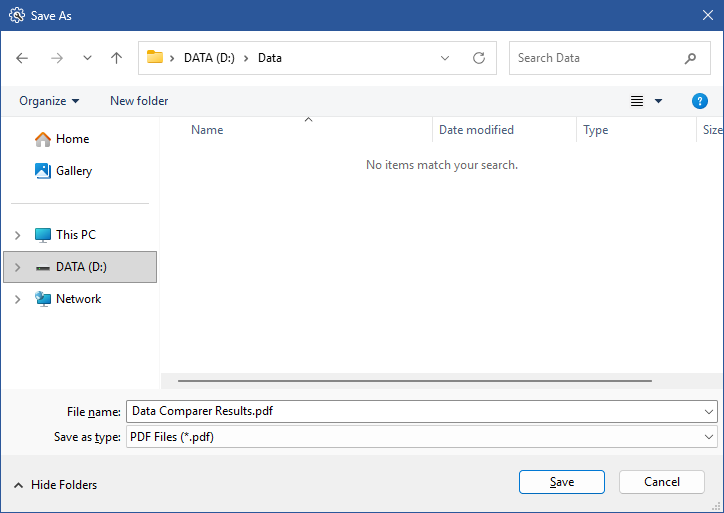The image size is (724, 513).
Task: Open the Organize menu
Action: tap(49, 101)
